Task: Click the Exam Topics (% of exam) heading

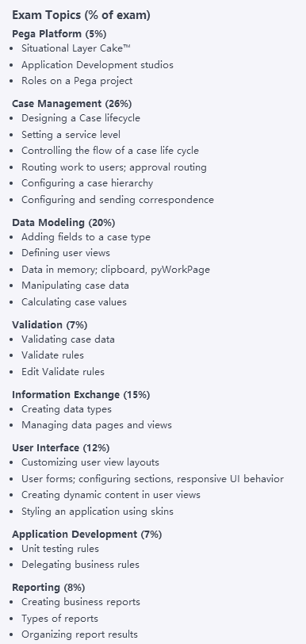Action: point(81,15)
